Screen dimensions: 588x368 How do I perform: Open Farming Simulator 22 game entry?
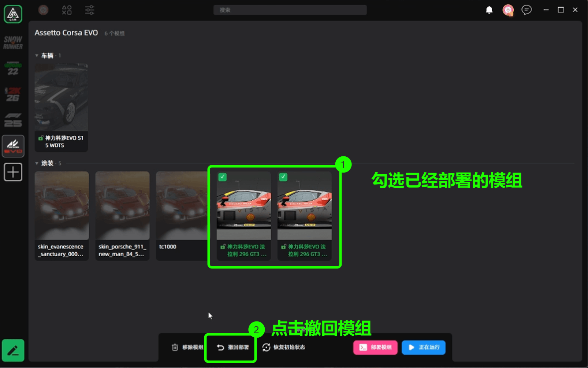pos(13,69)
